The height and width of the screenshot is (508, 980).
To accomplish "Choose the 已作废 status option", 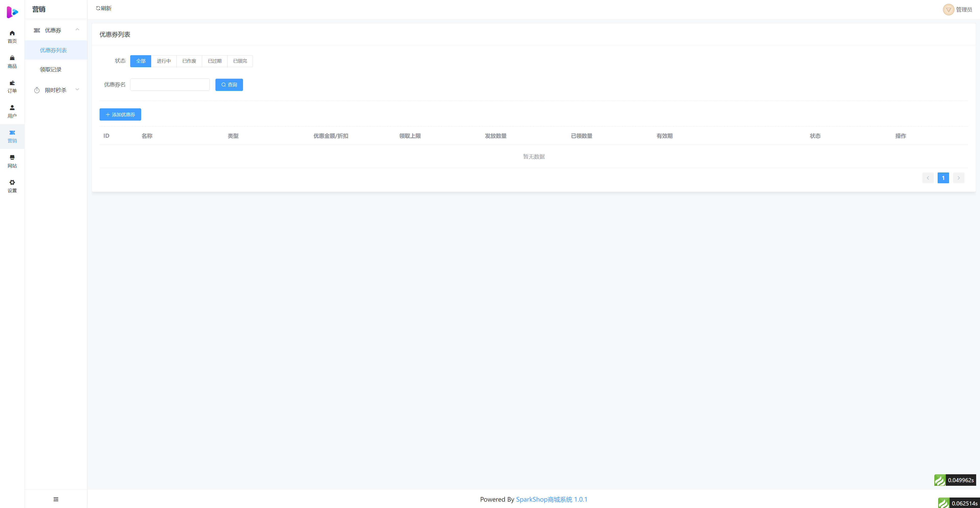I will click(x=189, y=61).
